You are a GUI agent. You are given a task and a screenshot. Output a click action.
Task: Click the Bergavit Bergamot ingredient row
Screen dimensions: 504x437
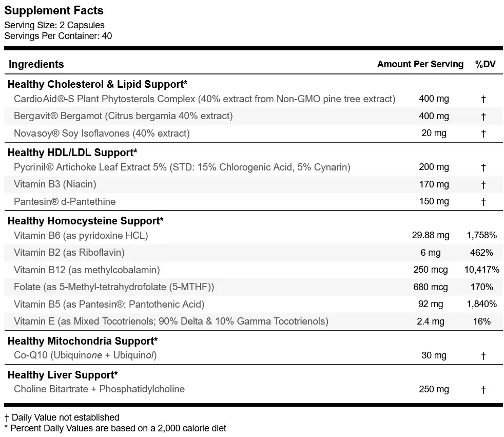tap(254, 116)
